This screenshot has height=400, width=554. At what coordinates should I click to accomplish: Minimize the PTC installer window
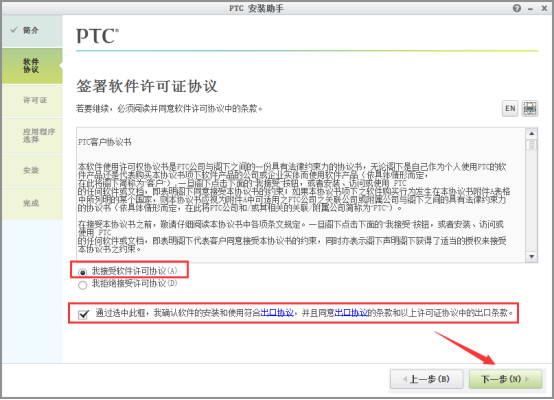[x=530, y=9]
